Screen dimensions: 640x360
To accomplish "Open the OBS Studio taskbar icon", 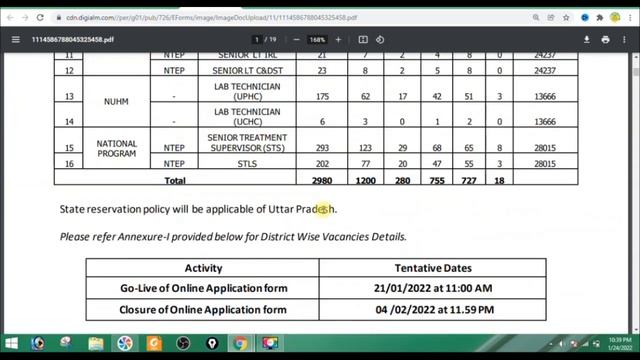I will 183,343.
